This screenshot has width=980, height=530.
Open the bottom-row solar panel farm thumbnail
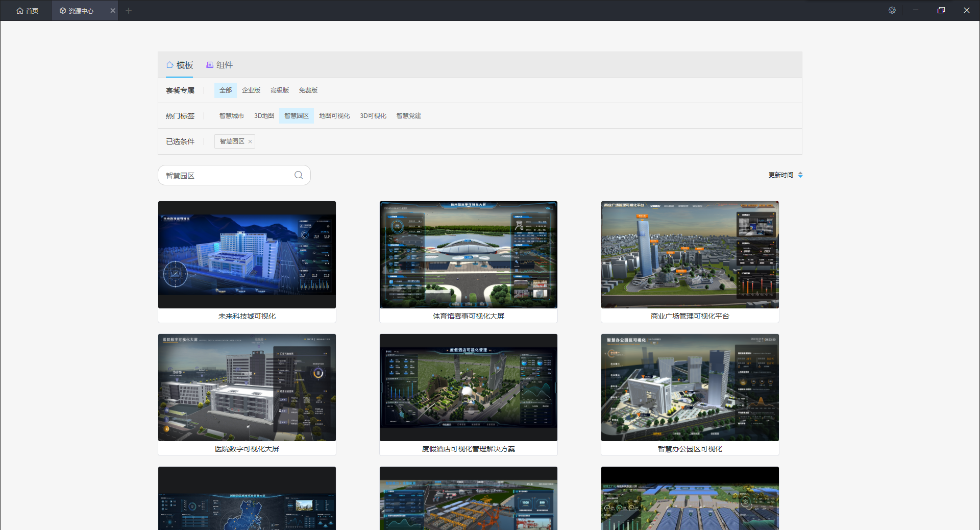click(x=690, y=498)
